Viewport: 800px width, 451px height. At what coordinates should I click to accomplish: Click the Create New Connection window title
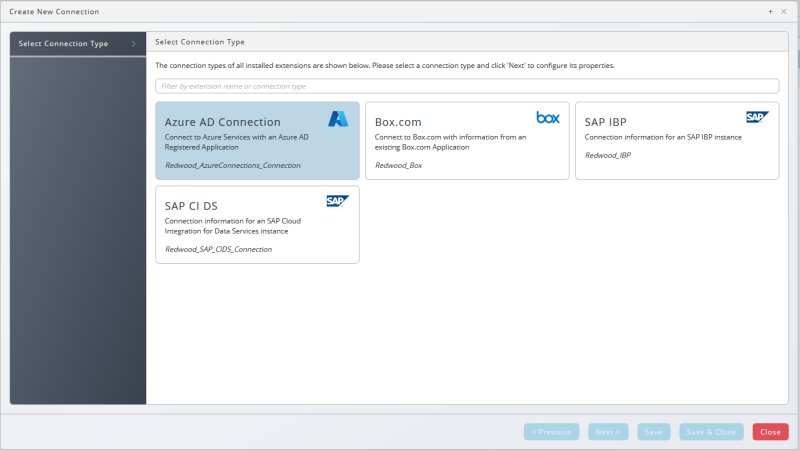(x=54, y=11)
